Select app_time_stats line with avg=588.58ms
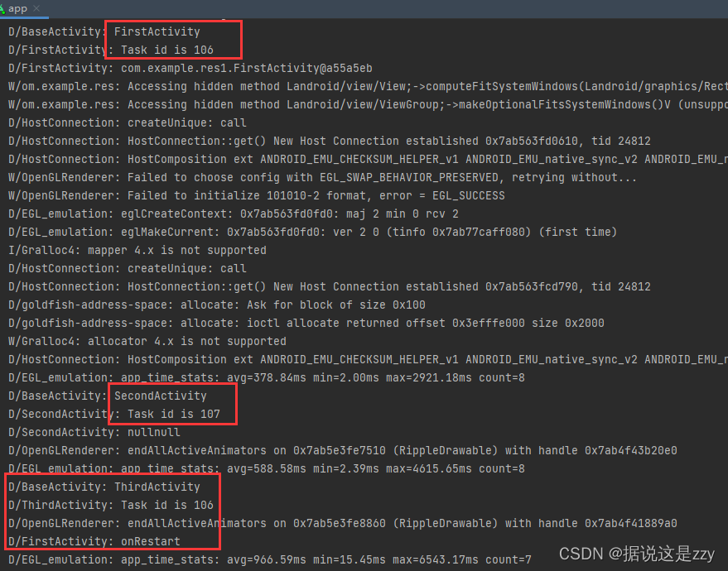 pyautogui.click(x=267, y=468)
